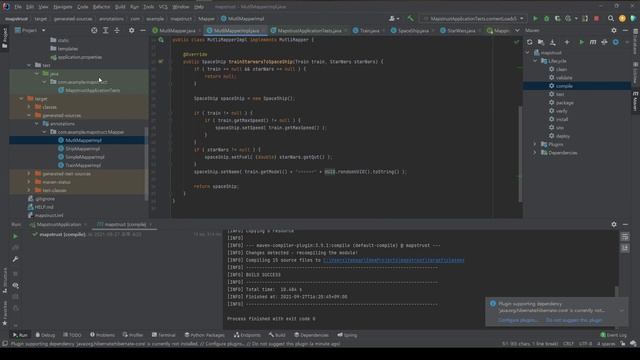Expand Dependencies node in Maven tree

click(x=535, y=153)
